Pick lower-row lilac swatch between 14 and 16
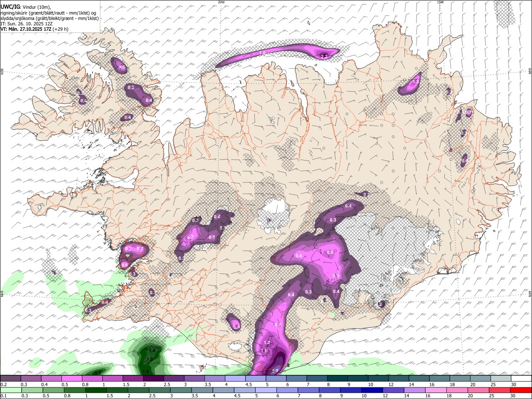The height and width of the screenshot is (399, 532). coord(414,390)
